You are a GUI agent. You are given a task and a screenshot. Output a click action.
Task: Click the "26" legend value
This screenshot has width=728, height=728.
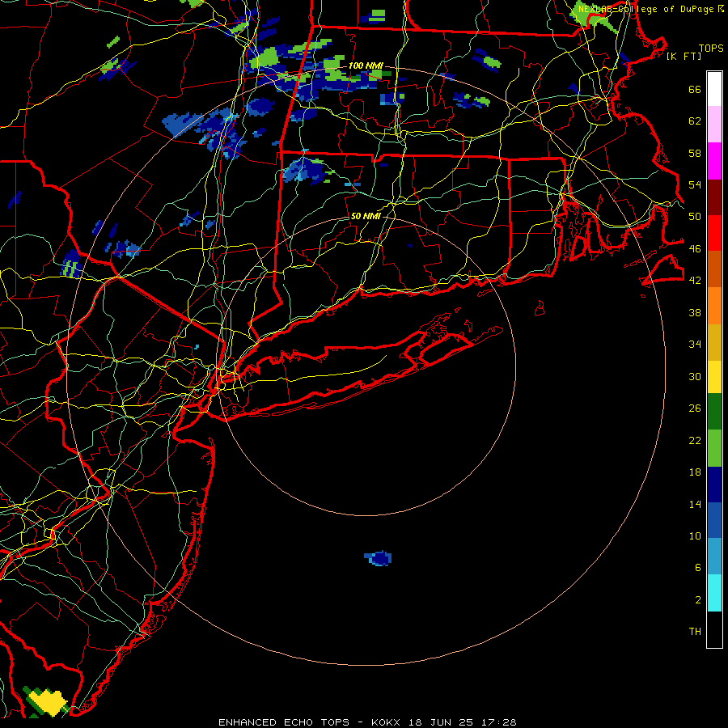tap(695, 408)
